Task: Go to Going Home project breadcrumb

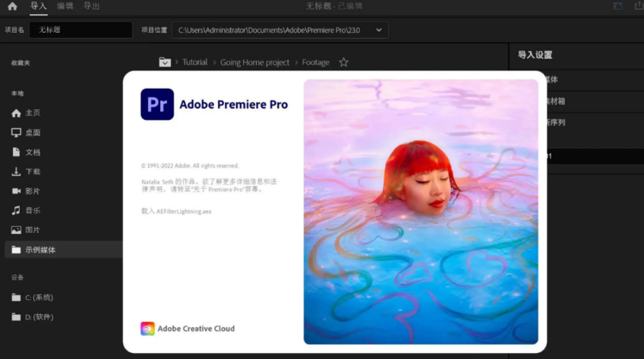Action: 254,62
